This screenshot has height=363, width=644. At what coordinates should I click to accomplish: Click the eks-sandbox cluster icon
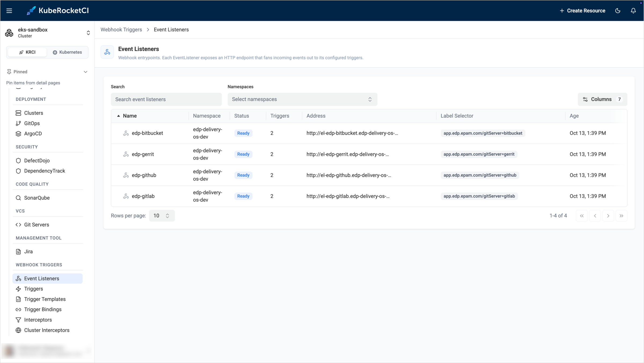[9, 33]
